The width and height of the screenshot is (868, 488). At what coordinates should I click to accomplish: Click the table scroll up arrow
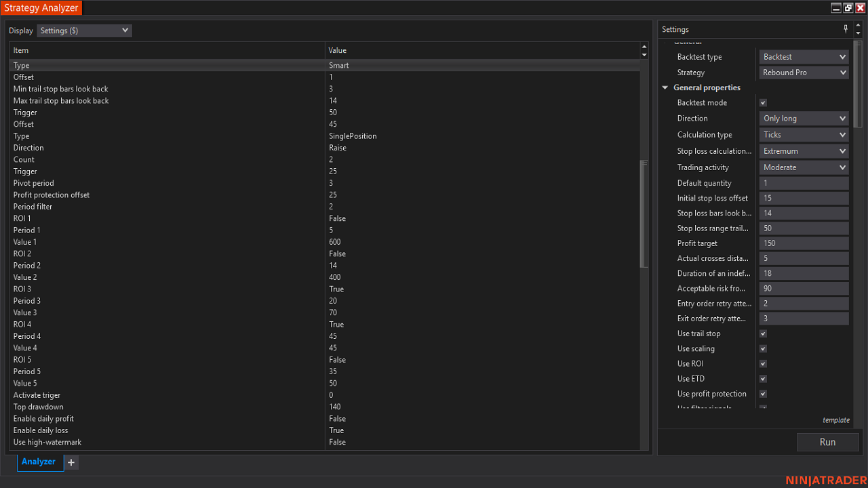644,47
